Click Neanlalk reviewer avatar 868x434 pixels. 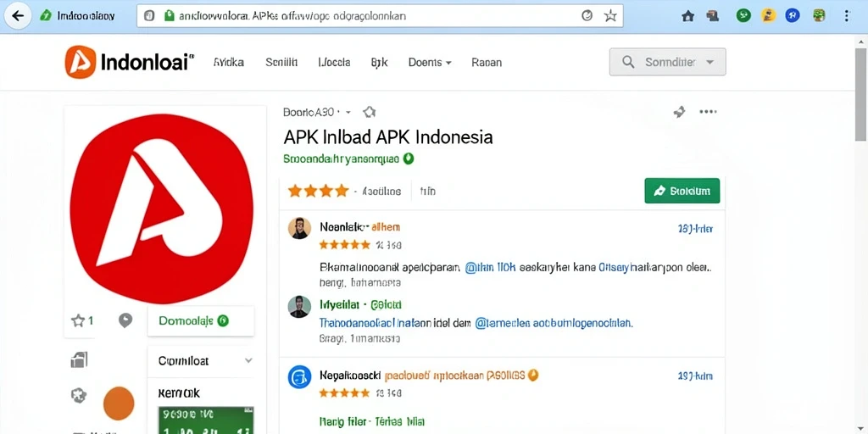[x=299, y=228]
